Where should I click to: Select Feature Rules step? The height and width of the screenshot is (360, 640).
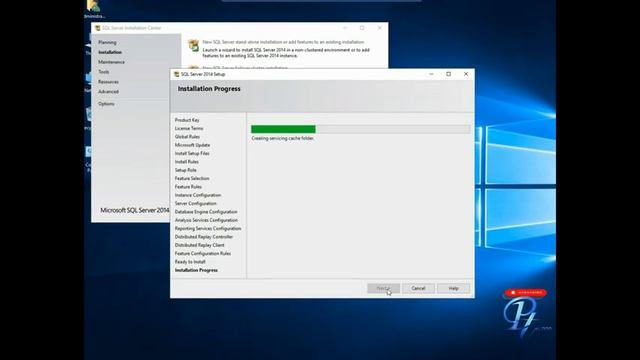coord(188,187)
